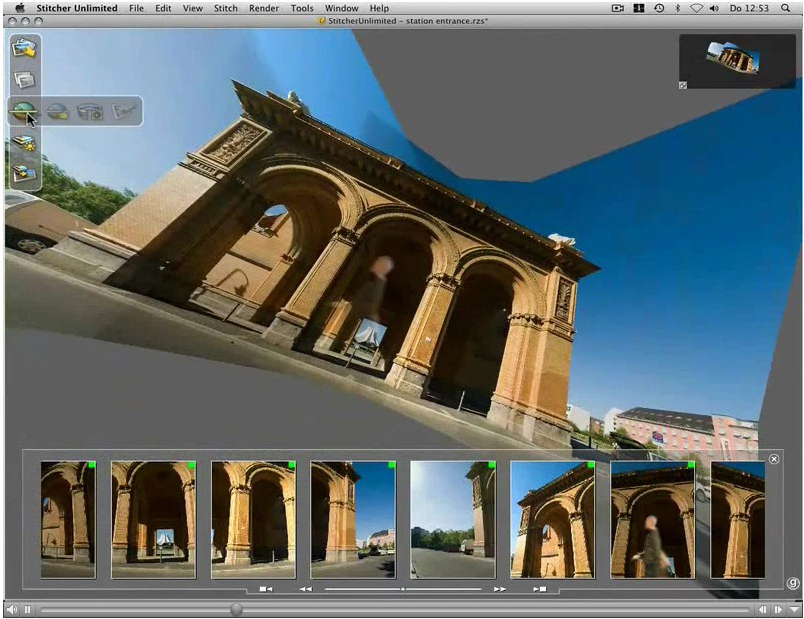
Task: Jump to the first image in strip
Action: pyautogui.click(x=265, y=589)
